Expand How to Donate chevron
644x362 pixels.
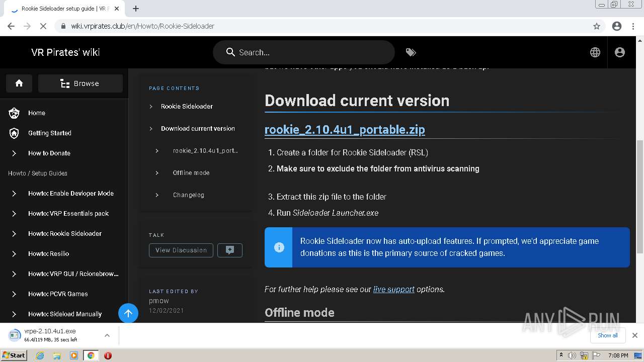(x=14, y=153)
